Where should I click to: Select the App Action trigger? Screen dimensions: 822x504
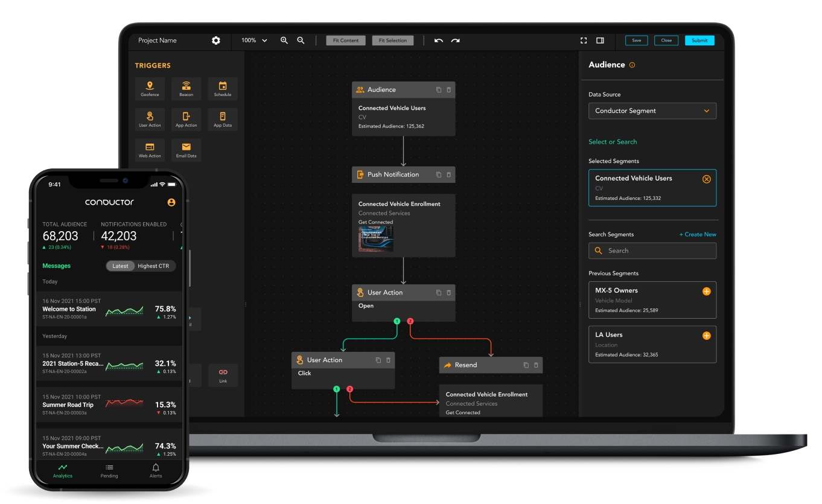186,120
